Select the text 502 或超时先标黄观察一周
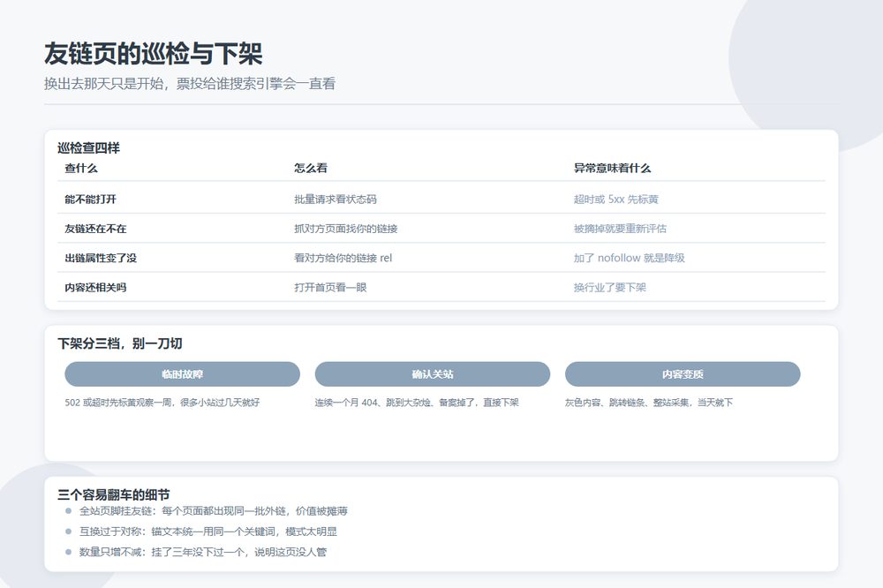Screen dimensions: 883x588 118,402
